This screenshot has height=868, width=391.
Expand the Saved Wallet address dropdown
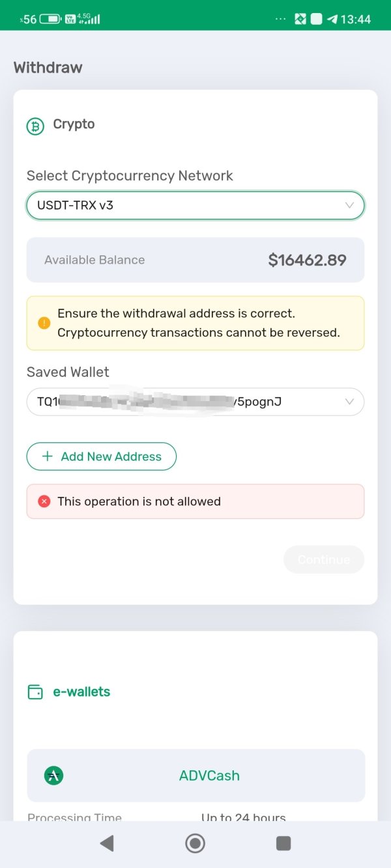pyautogui.click(x=195, y=402)
